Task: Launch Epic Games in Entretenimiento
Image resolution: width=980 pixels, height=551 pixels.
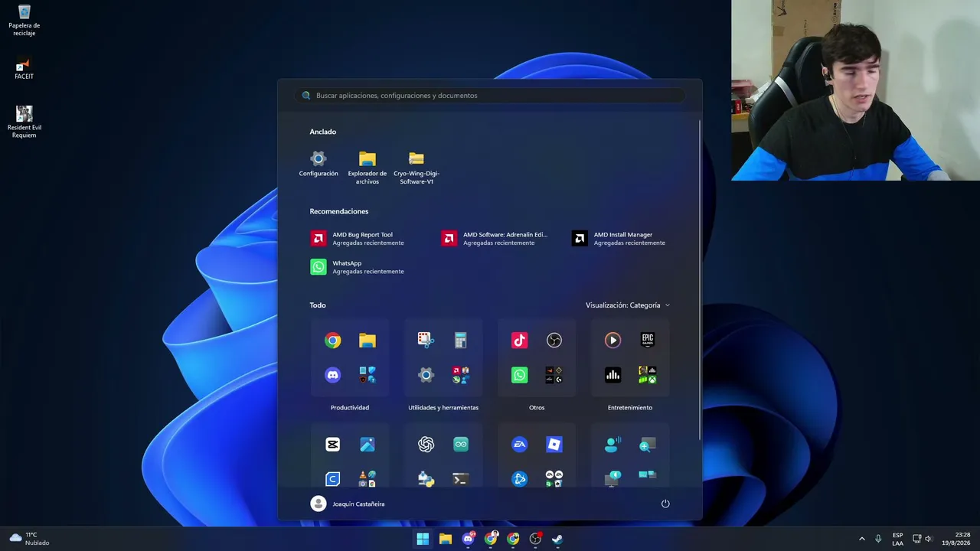Action: tap(648, 341)
